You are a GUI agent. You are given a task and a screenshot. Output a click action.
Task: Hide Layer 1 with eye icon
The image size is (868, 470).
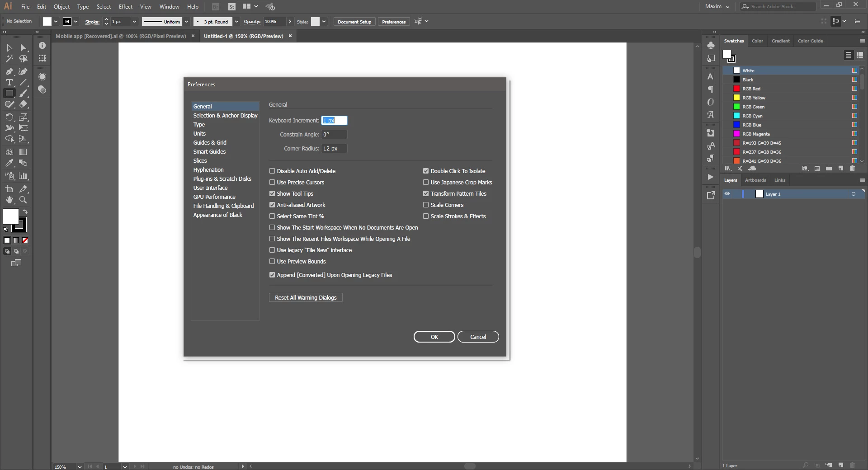tap(727, 194)
